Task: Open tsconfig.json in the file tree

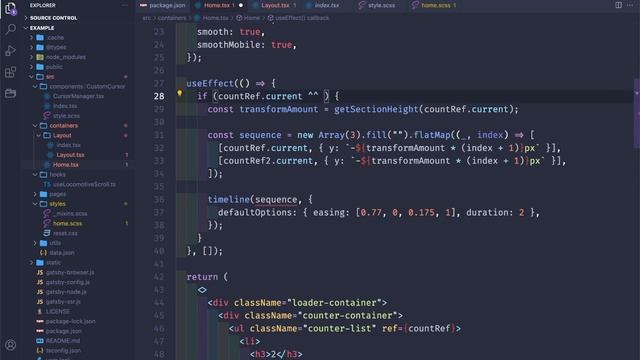Action: click(x=63, y=351)
